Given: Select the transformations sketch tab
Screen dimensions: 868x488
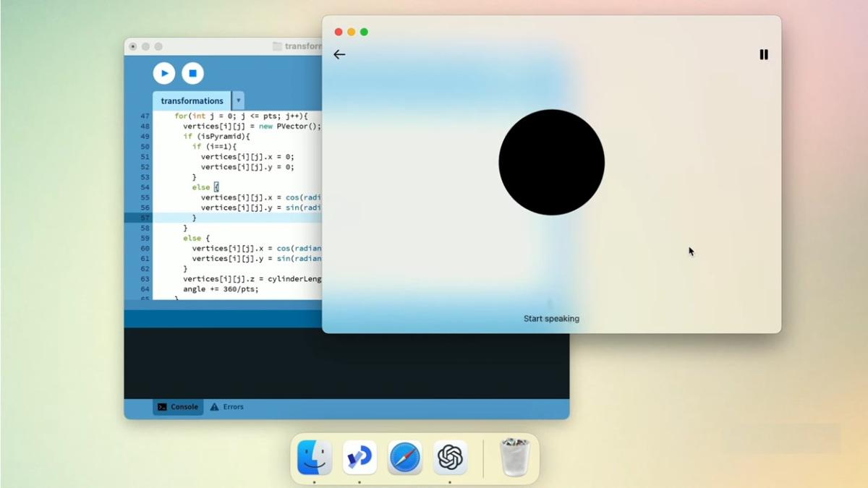Looking at the screenshot, I should [x=192, y=100].
